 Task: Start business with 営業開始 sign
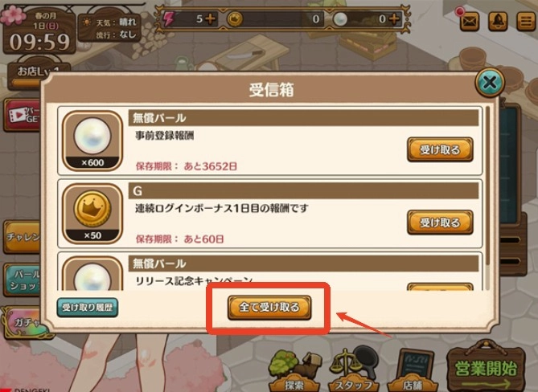pyautogui.click(x=486, y=368)
